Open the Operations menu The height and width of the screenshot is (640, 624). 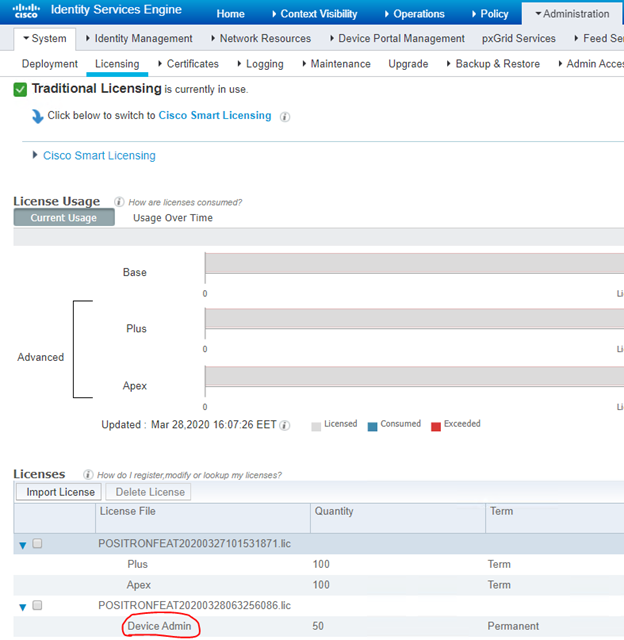[x=414, y=14]
